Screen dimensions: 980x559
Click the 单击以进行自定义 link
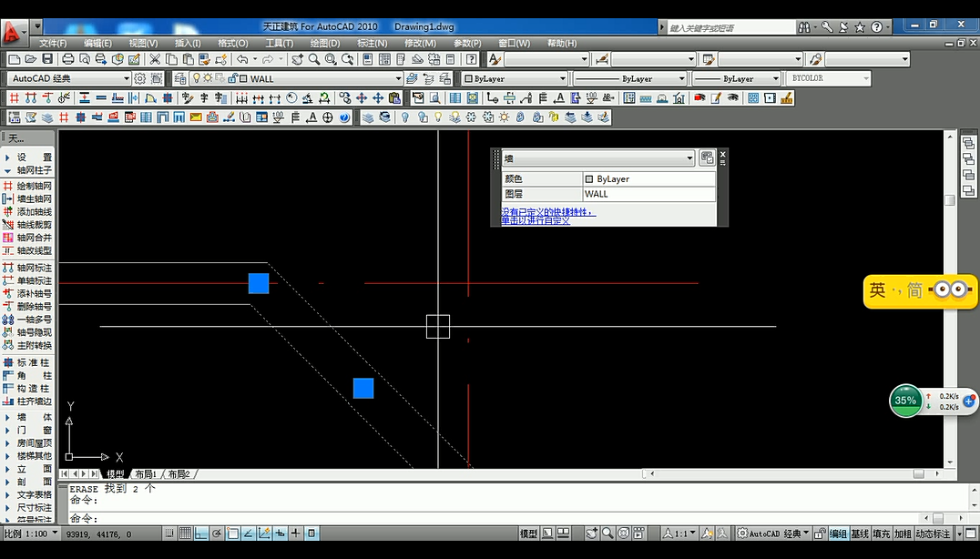tap(536, 220)
